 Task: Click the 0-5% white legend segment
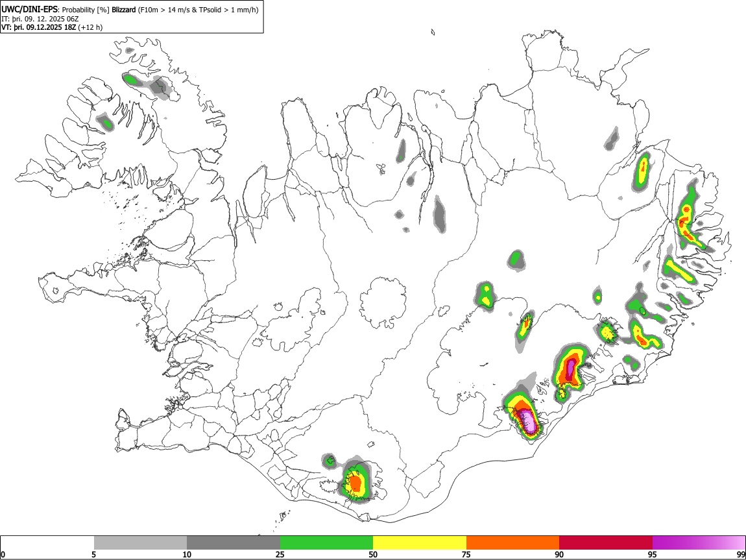(x=47, y=543)
